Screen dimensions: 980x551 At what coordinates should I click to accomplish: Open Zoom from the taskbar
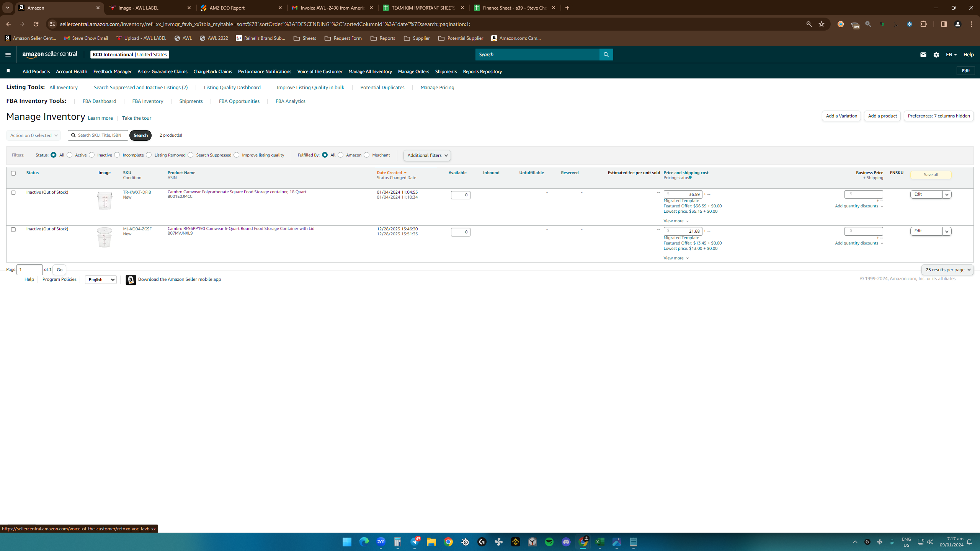point(381,542)
